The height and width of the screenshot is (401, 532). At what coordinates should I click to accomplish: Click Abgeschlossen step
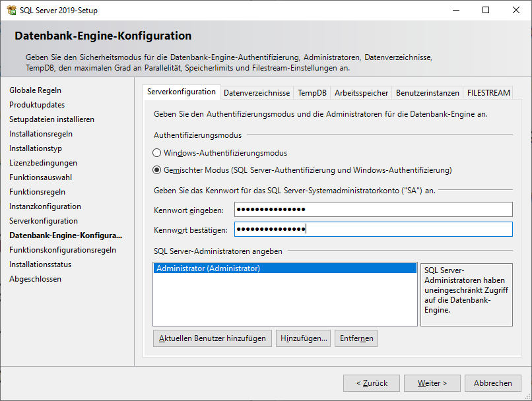pyautogui.click(x=35, y=279)
